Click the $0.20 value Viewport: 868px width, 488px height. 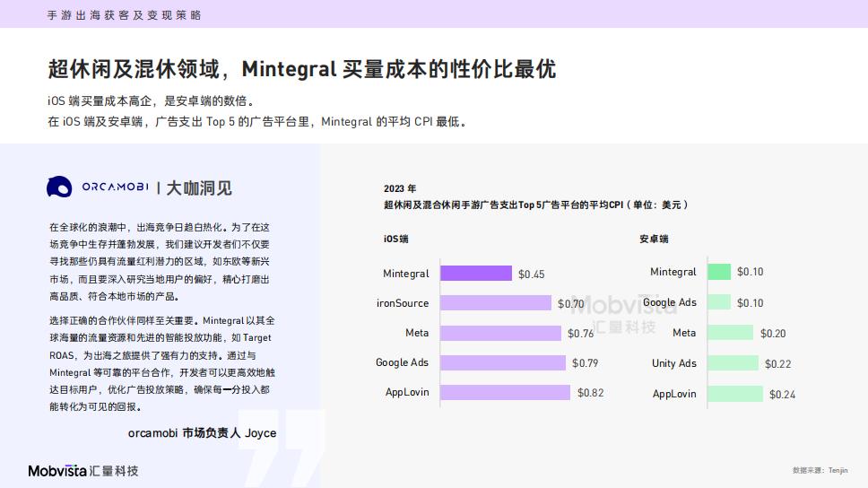point(773,334)
